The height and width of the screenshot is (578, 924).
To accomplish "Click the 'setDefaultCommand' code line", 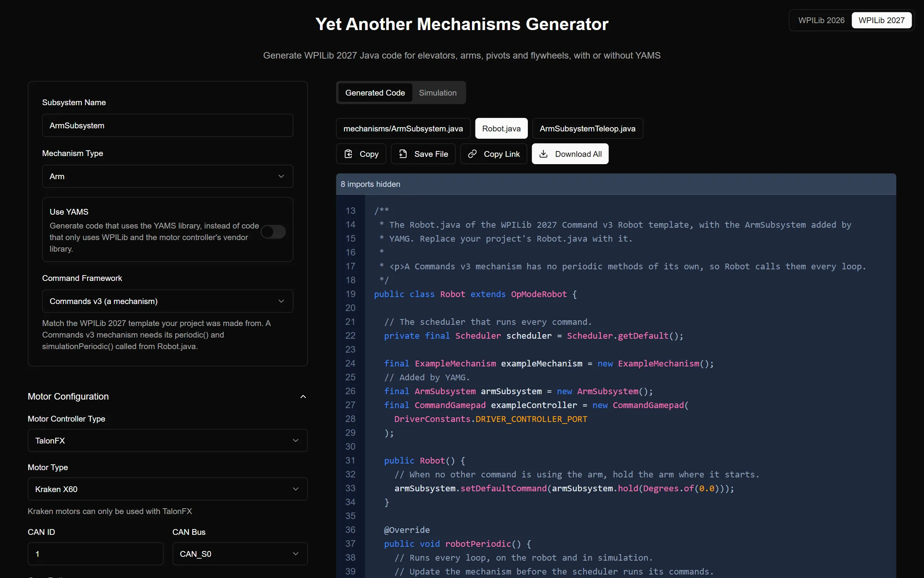I will click(564, 488).
